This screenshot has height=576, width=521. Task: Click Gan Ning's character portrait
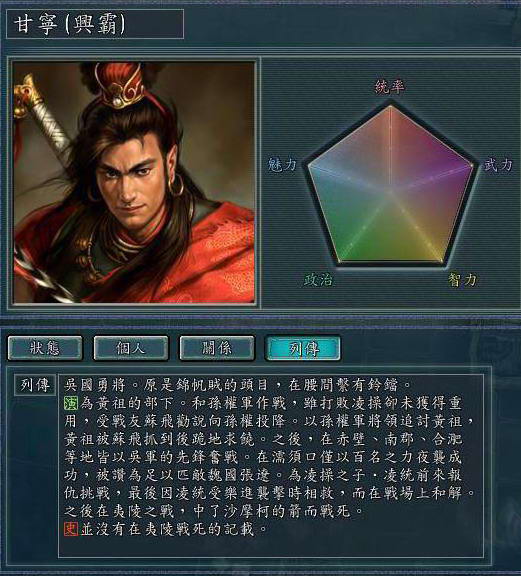134,183
